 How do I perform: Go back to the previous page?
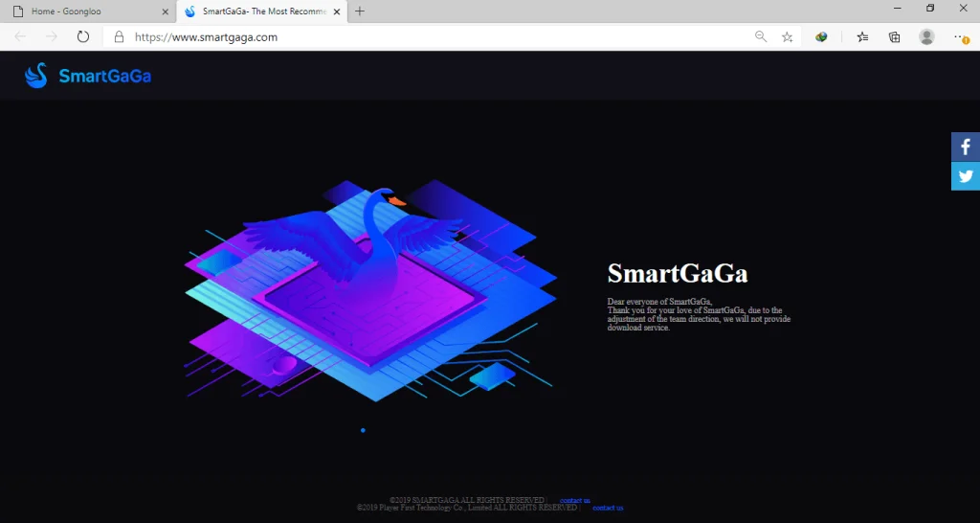pos(20,37)
